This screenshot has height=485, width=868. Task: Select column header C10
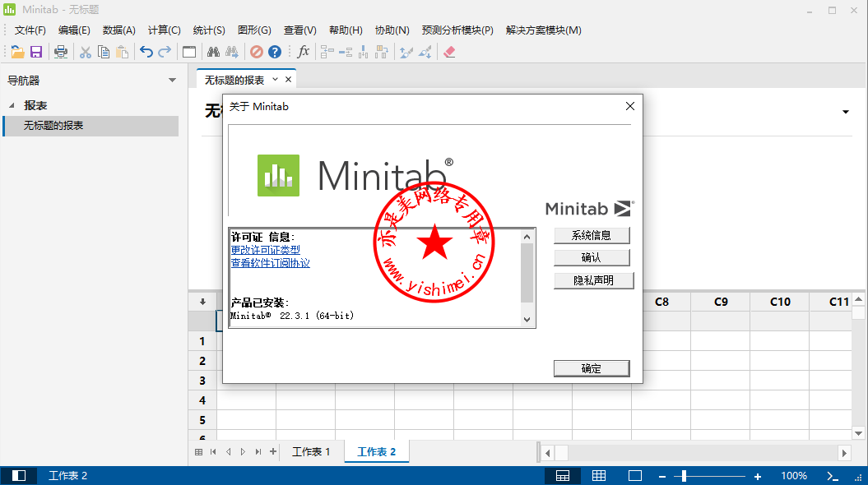coord(780,302)
